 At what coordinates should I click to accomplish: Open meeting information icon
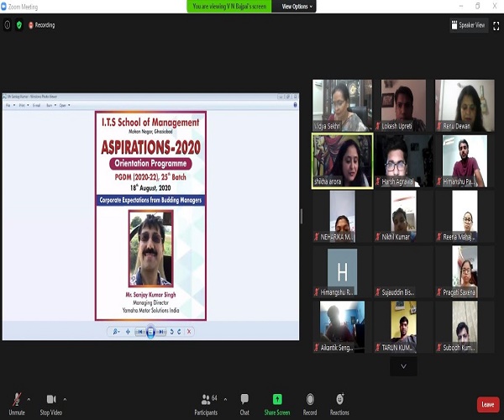(x=7, y=24)
